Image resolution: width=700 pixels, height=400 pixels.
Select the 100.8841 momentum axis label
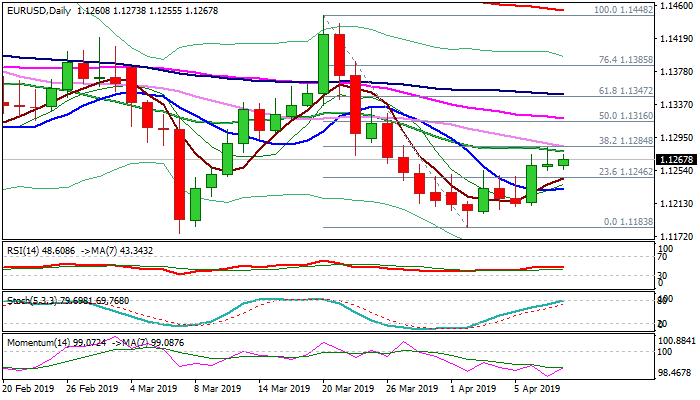click(677, 341)
